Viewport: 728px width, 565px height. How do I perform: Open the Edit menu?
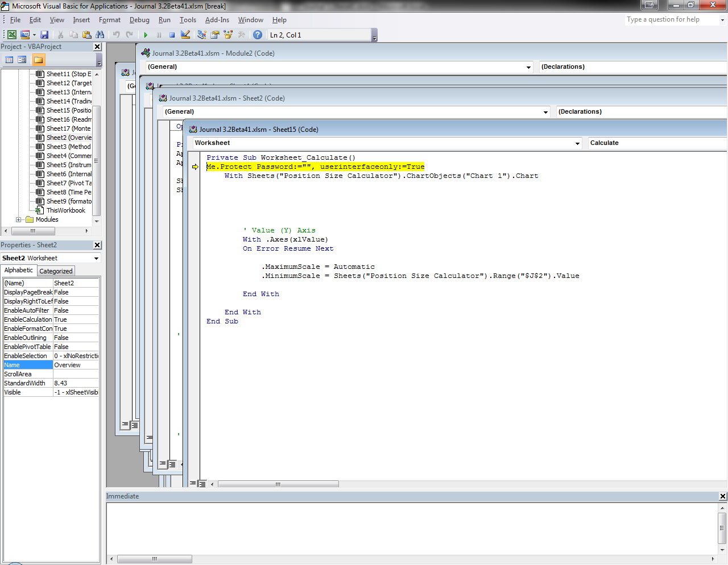point(35,20)
